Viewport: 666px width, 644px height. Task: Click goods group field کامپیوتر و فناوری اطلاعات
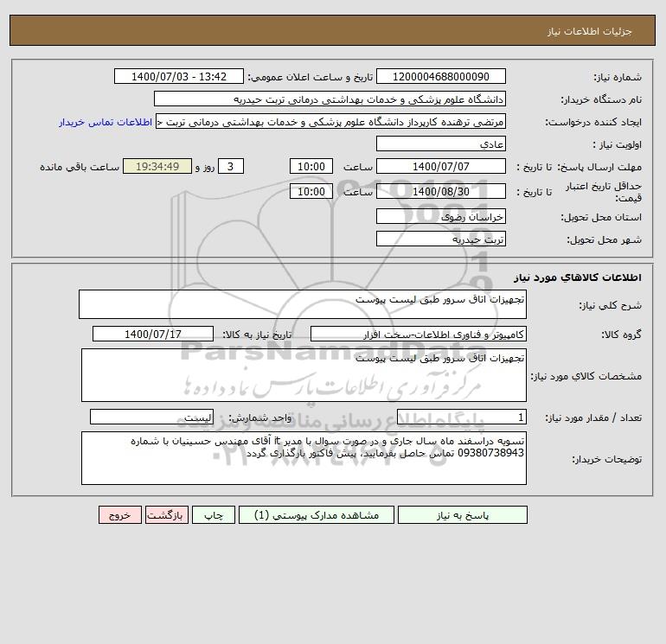[x=419, y=334]
